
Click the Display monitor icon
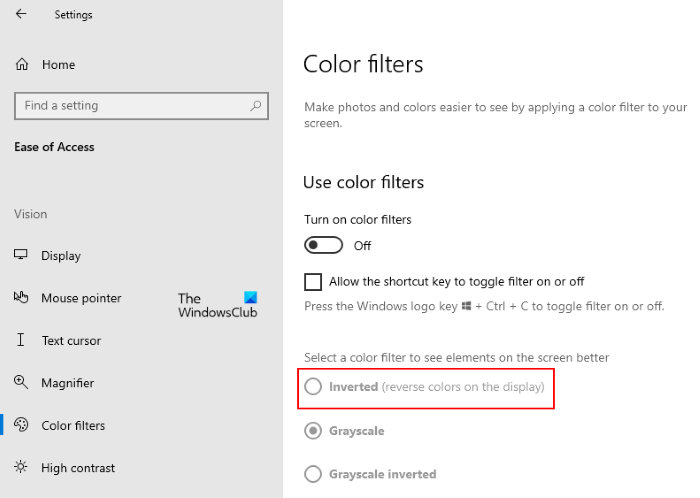coord(21,256)
